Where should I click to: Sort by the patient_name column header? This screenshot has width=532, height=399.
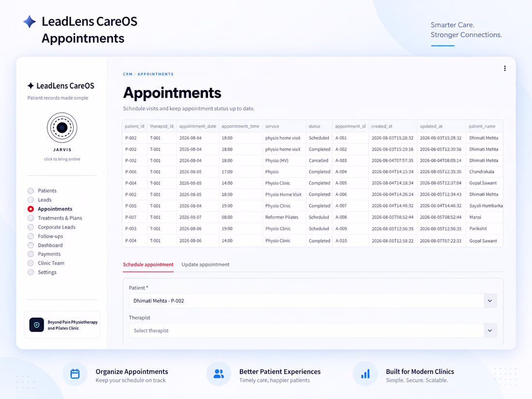click(x=484, y=126)
